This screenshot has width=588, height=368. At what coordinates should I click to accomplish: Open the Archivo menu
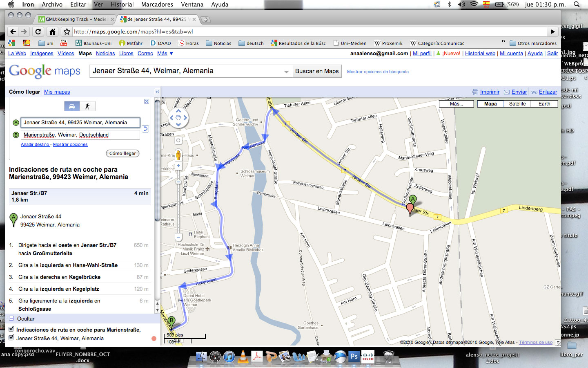coord(52,4)
